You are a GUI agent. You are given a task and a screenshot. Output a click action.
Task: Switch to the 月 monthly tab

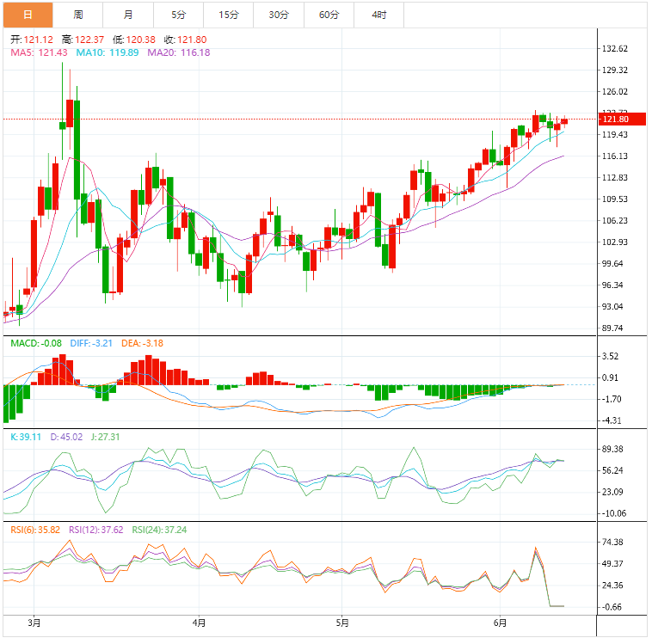click(128, 15)
